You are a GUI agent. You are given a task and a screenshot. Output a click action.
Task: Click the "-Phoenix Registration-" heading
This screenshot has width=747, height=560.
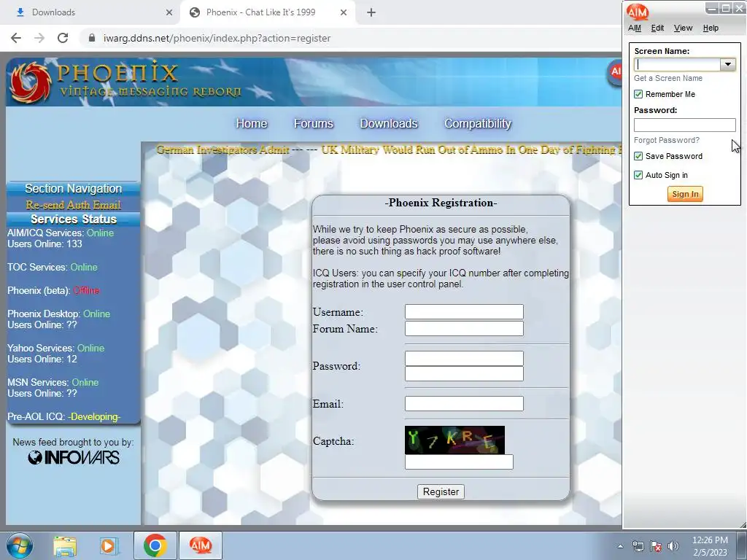pos(441,203)
